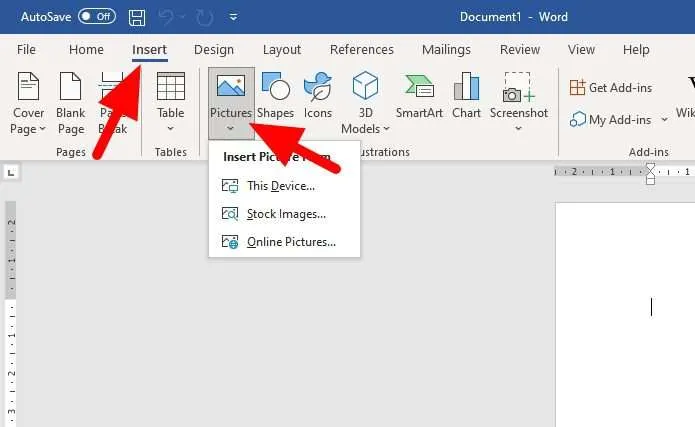
Task: Click the Screenshot camera icon
Action: tap(518, 87)
